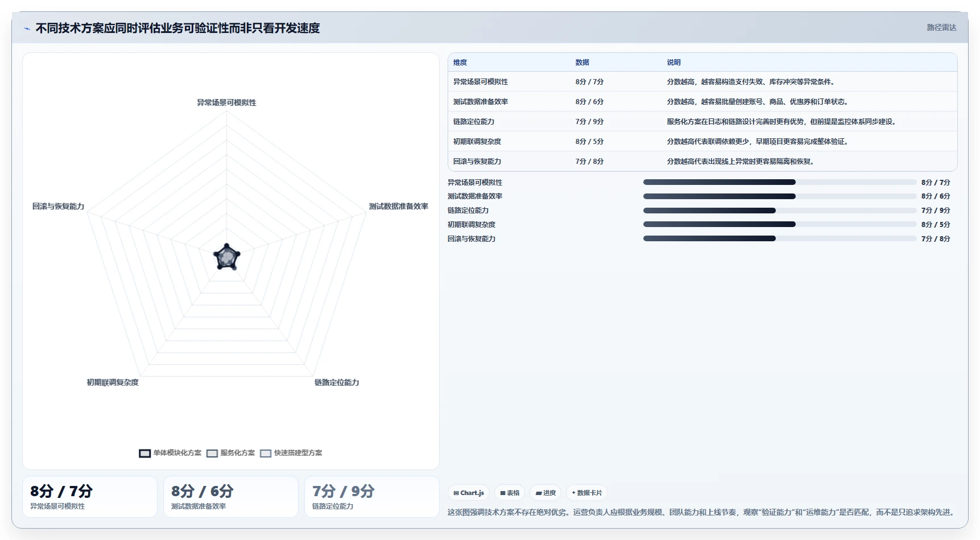The image size is (980, 540).
Task: Click the 初期联调复杂度 progress bar
Action: [780, 224]
